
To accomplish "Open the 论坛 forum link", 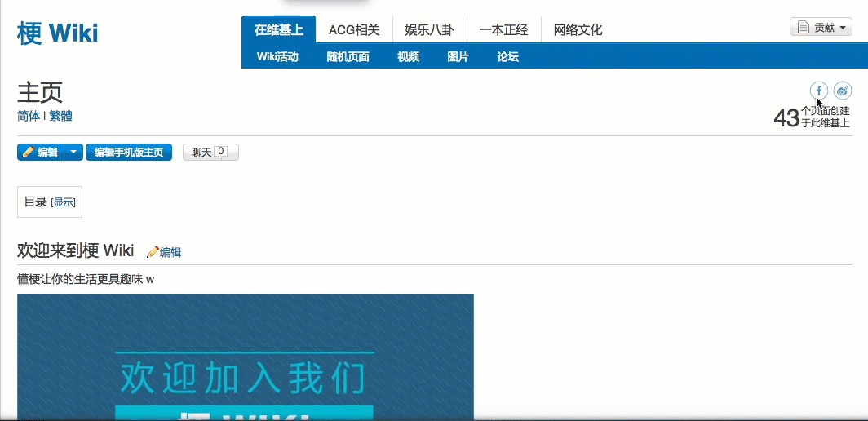I will tap(507, 56).
